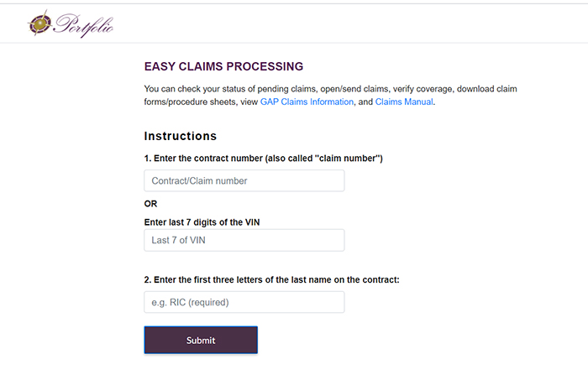Screen dimensions: 588x370
Task: Focus the Last 7 of VIN field
Action: [244, 240]
